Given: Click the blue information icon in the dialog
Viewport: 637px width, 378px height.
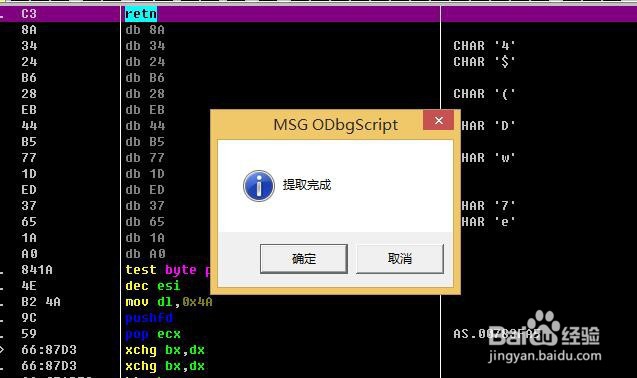Looking at the screenshot, I should click(x=259, y=186).
